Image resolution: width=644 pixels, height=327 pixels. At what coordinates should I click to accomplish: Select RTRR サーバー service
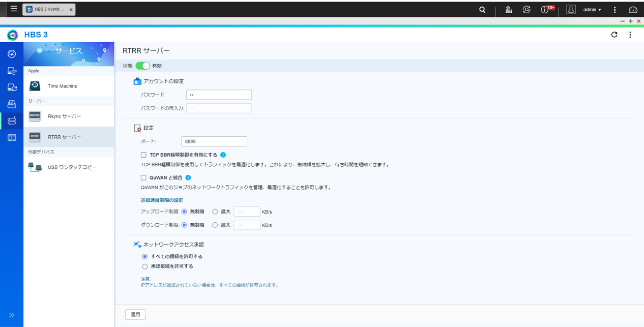69,137
